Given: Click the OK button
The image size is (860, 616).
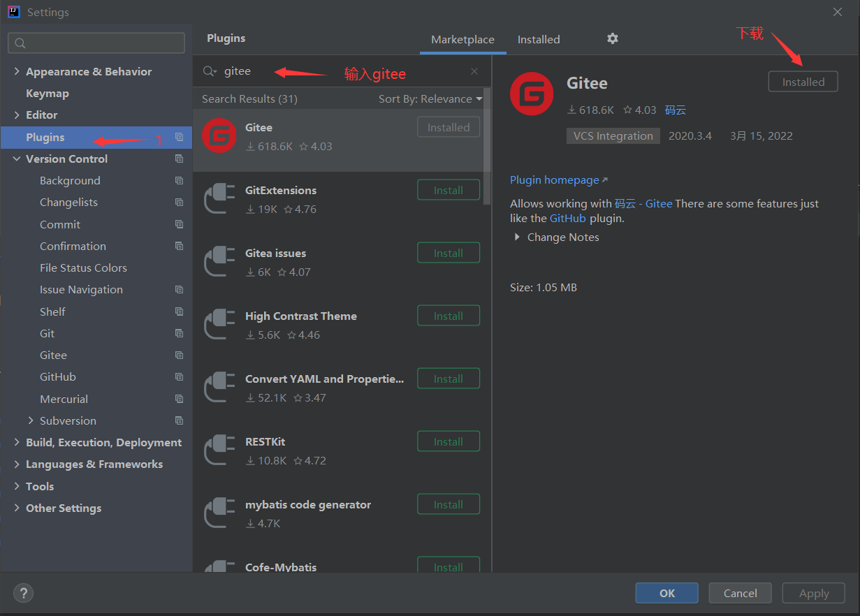Looking at the screenshot, I should click(667, 593).
